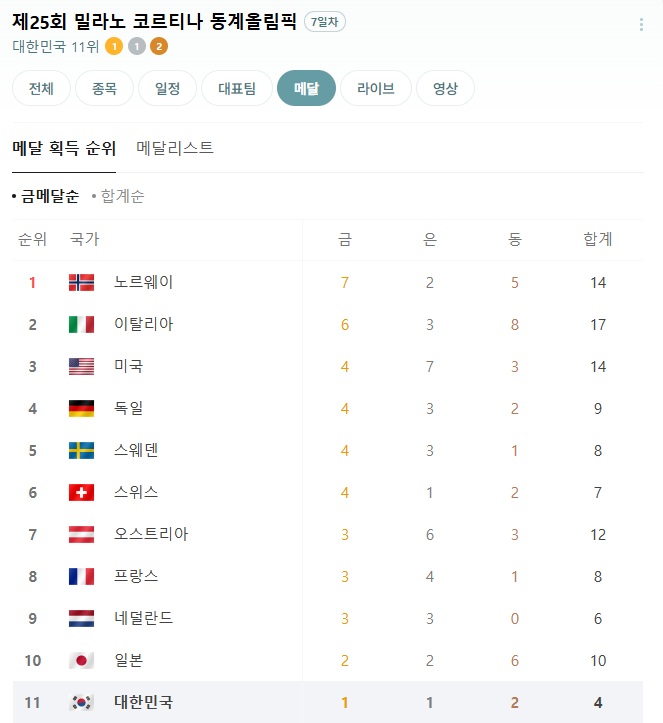
Task: Open the three-dot more options menu
Action: pyautogui.click(x=641, y=25)
